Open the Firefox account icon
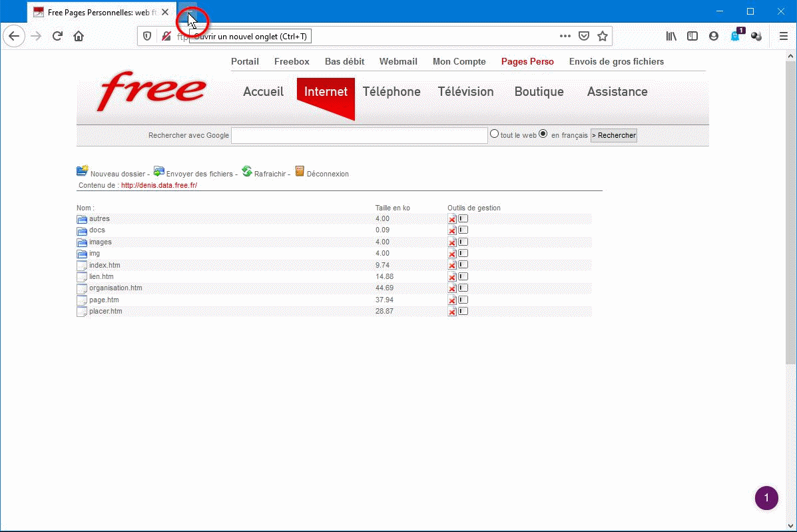This screenshot has height=532, width=797. pos(714,36)
